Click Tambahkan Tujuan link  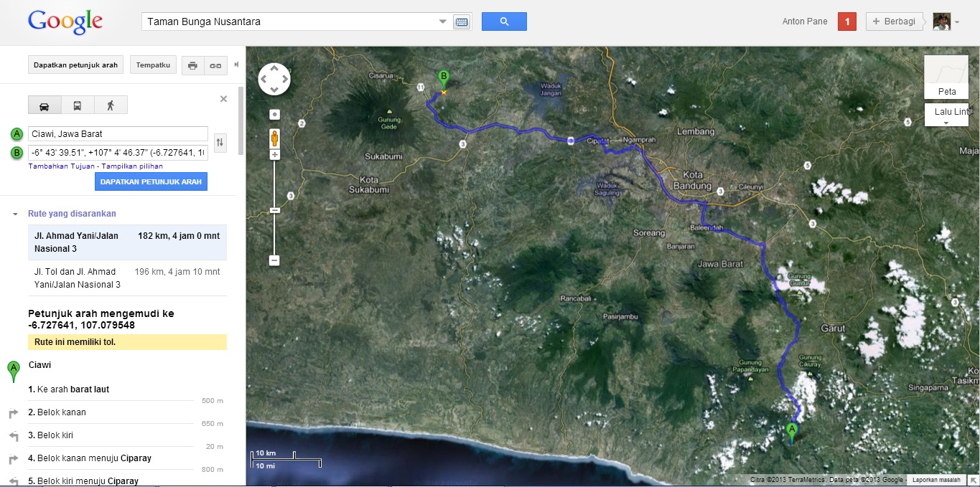55,166
